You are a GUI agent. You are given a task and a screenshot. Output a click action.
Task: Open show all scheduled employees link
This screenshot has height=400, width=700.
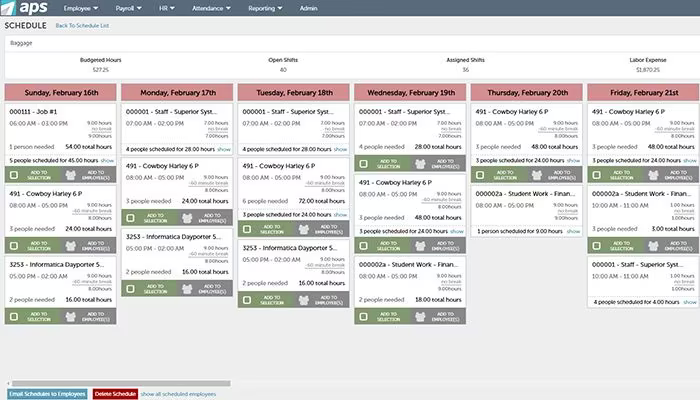[178, 394]
